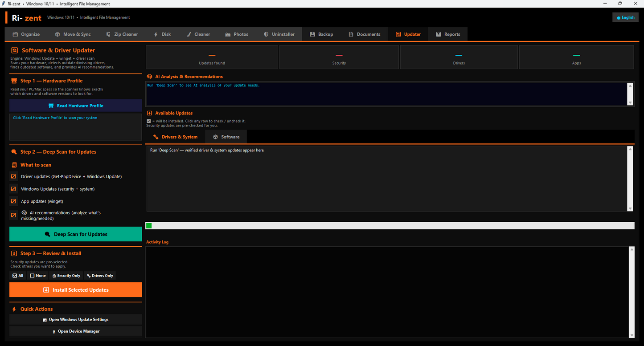The width and height of the screenshot is (644, 346).
Task: Click the 'Activity Log' label
Action: tap(157, 242)
